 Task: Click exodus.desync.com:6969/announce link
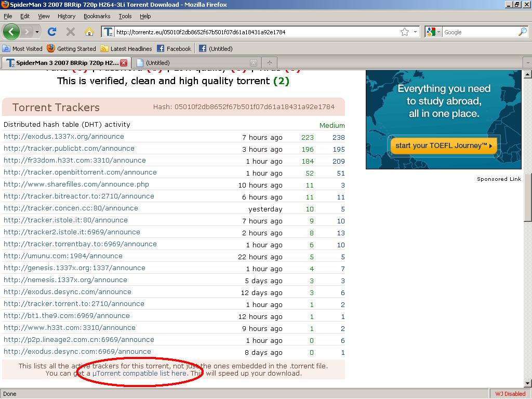(77, 352)
